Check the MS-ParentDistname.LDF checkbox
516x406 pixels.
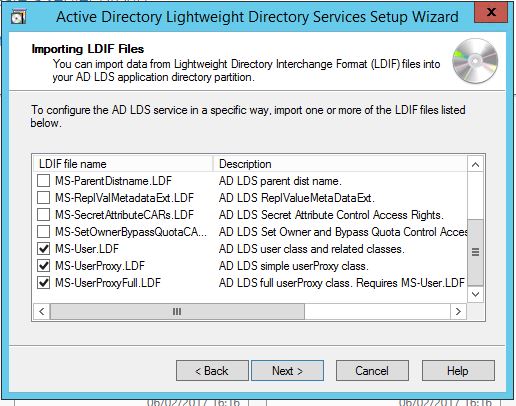43,181
